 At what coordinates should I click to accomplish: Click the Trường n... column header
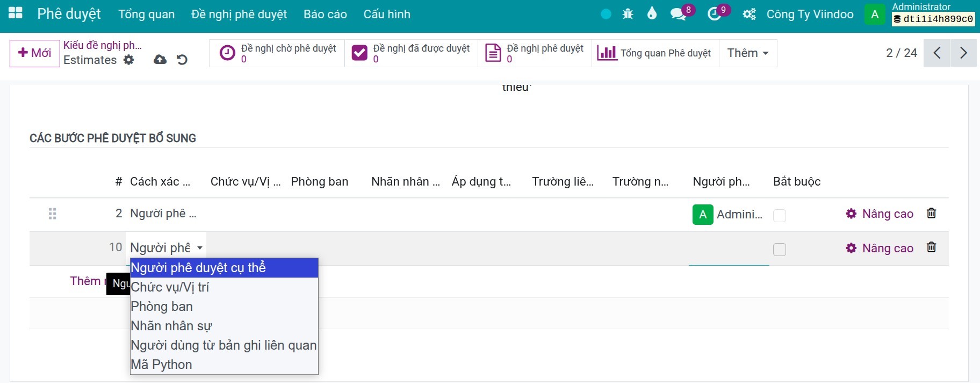point(640,182)
